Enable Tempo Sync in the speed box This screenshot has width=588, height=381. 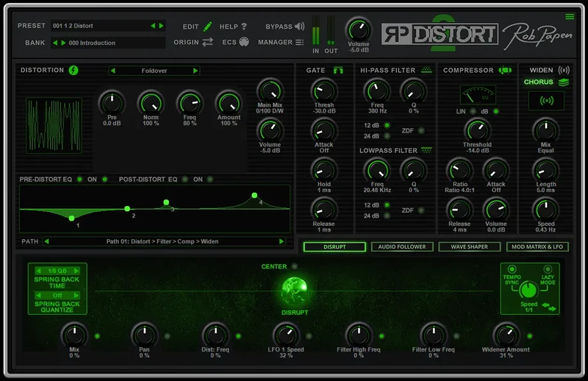pos(512,269)
